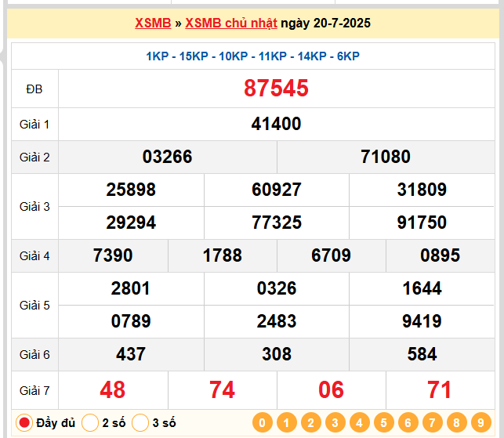Click Giải 5 number 2483

277,322
